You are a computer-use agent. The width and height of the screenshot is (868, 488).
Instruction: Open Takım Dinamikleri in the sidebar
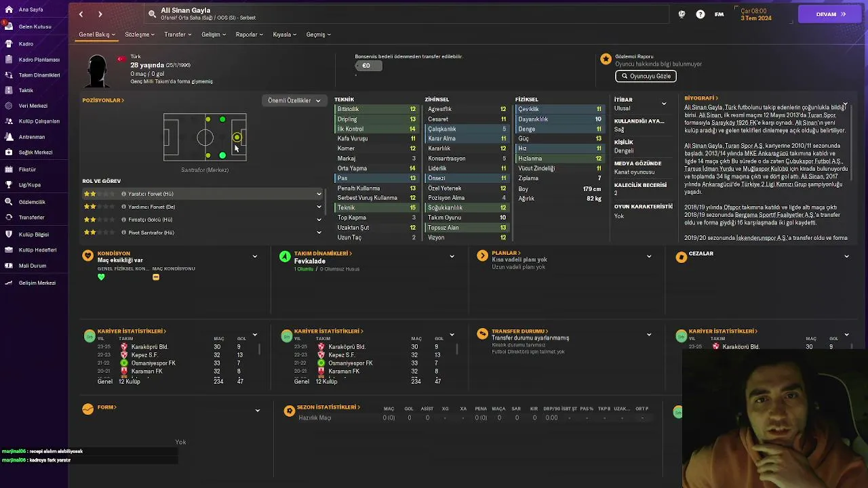39,75
